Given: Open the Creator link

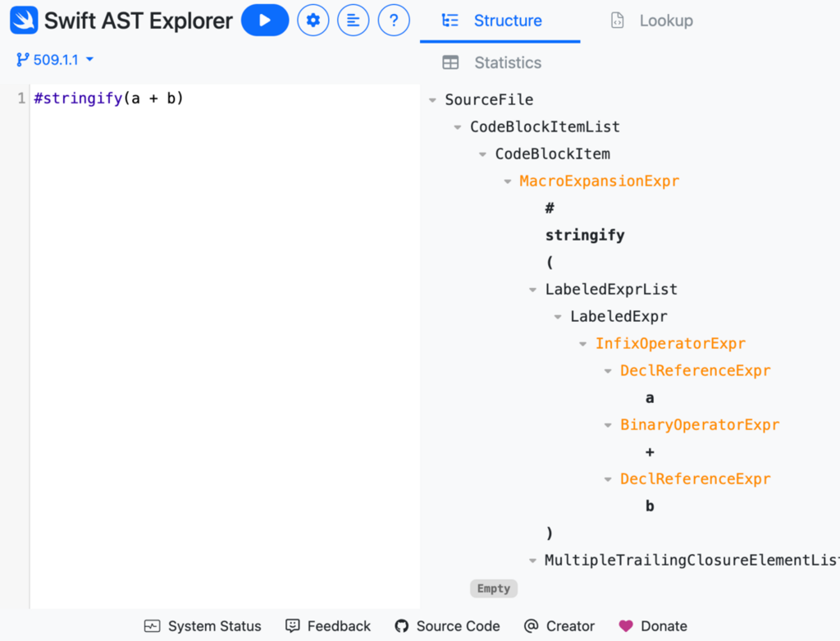Looking at the screenshot, I should click(x=559, y=626).
